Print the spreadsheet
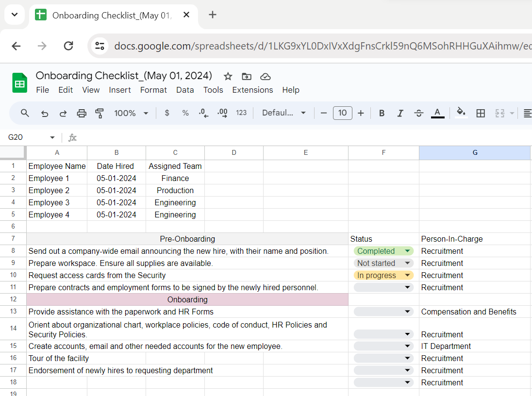This screenshot has height=396, width=532. click(x=82, y=113)
